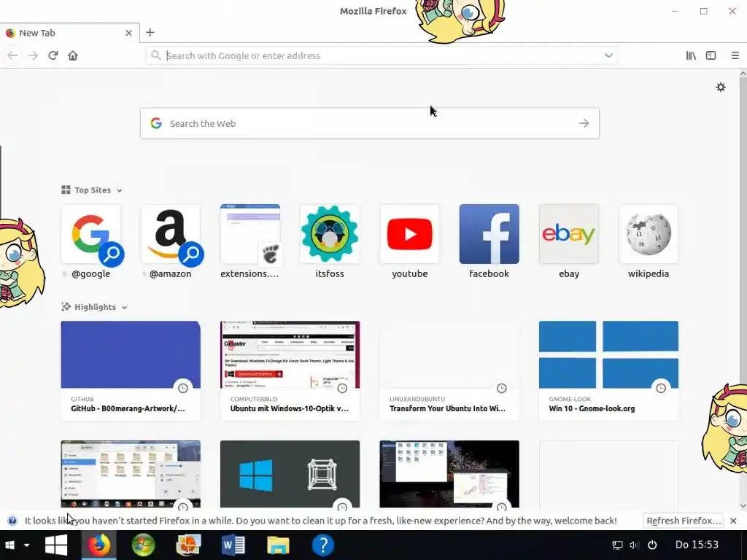The width and height of the screenshot is (747, 560).
Task: Launch the Word-style taskbar icon
Action: [233, 545]
